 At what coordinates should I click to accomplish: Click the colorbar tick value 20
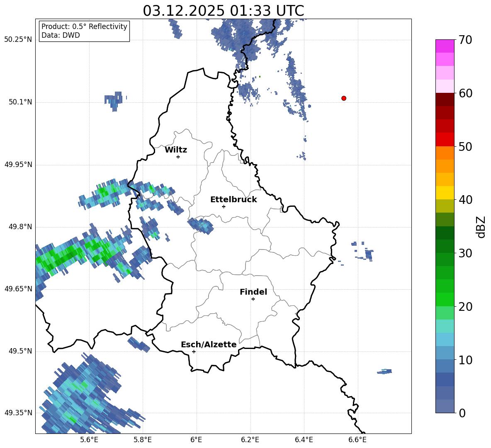(x=465, y=307)
